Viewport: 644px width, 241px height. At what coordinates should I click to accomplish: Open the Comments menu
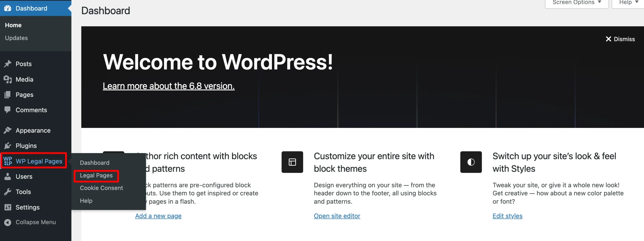36,110
